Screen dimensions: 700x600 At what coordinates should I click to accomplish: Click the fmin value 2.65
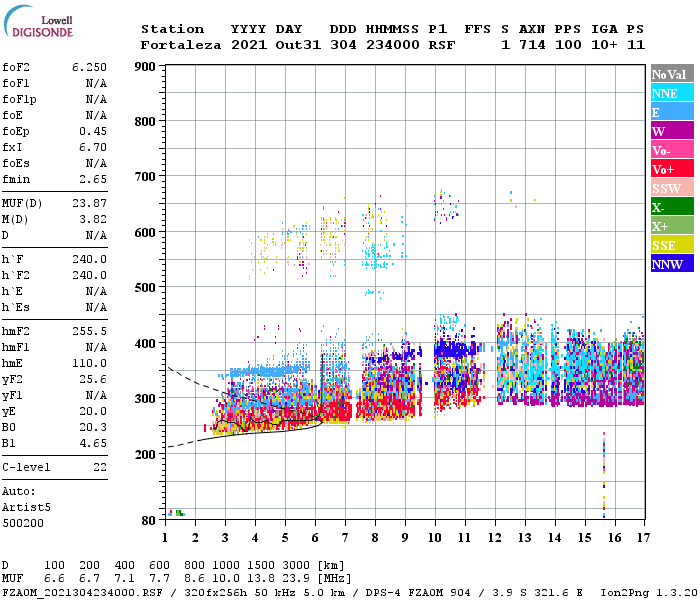[x=93, y=179]
